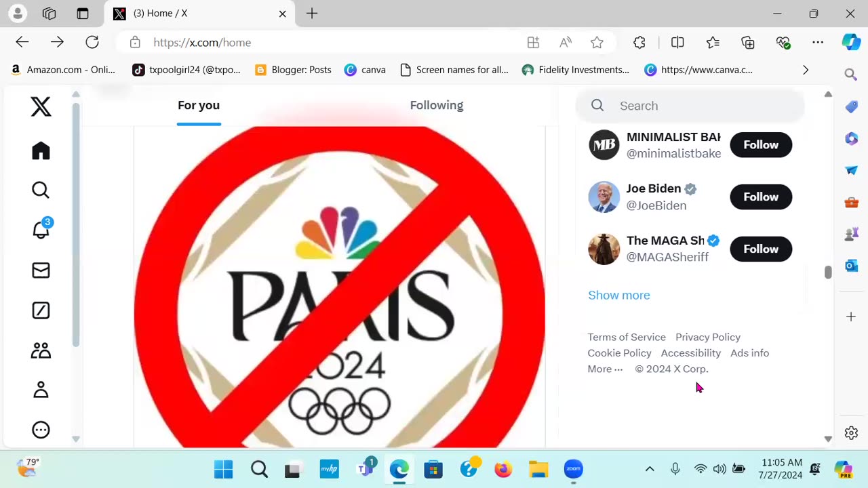The width and height of the screenshot is (868, 488).
Task: Click Show more in Who to follow
Action: click(x=619, y=295)
